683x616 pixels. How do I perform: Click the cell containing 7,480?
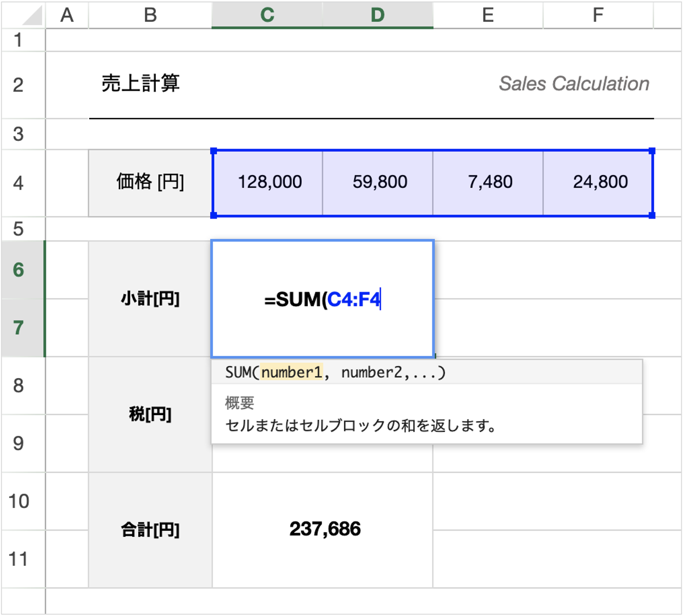[488, 182]
